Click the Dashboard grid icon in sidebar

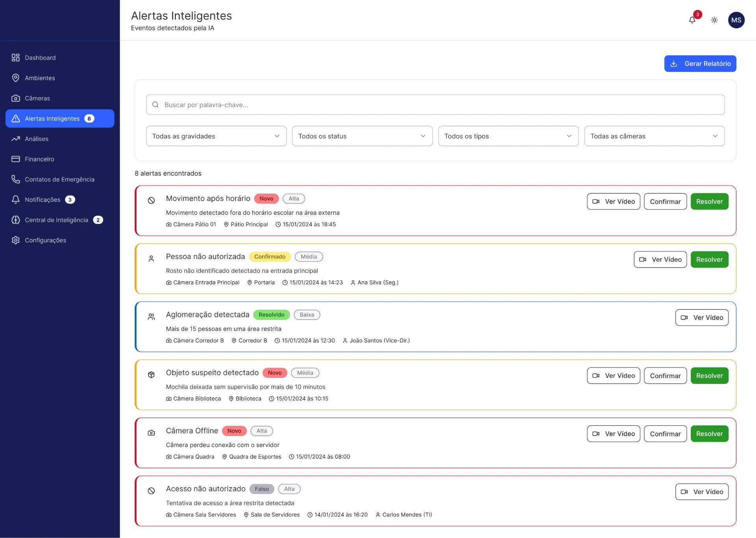click(16, 58)
